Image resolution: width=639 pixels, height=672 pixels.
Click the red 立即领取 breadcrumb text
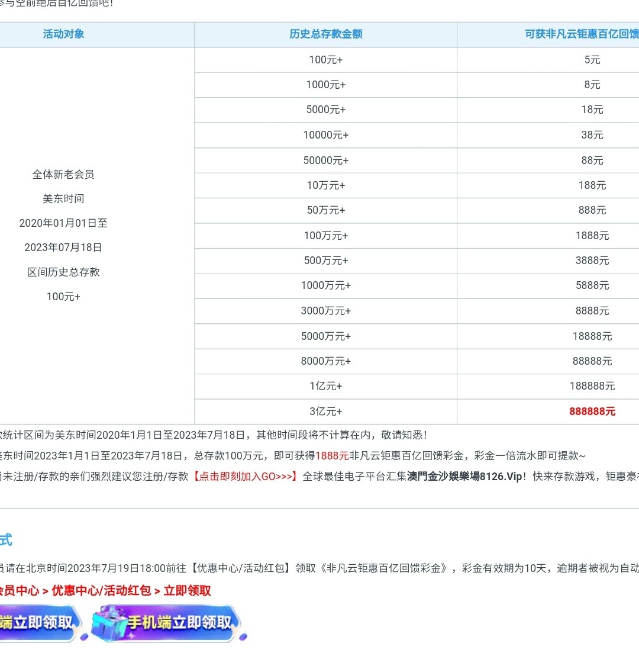click(187, 591)
